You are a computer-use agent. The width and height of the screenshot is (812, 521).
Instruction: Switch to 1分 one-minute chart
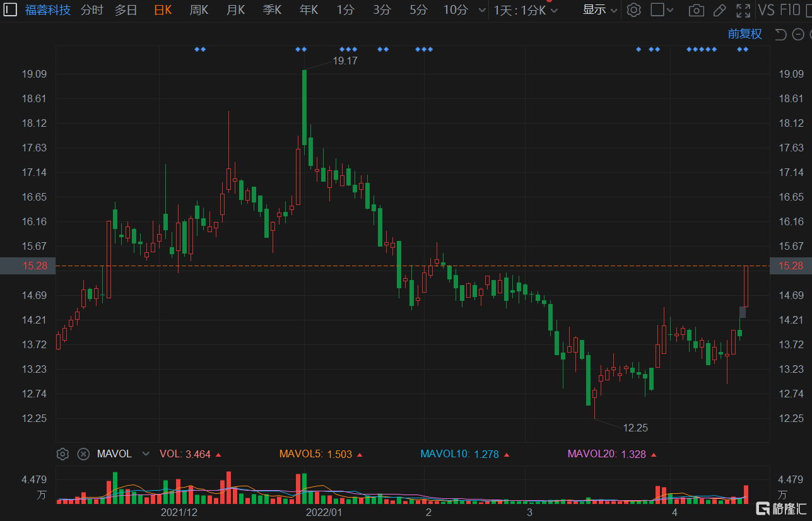pyautogui.click(x=345, y=10)
